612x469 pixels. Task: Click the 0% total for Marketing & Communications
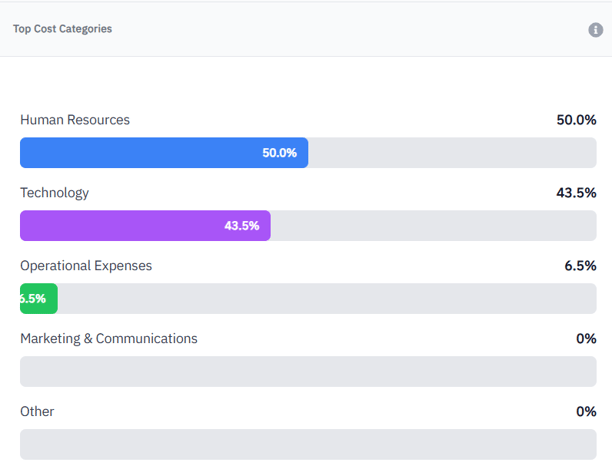click(x=586, y=339)
